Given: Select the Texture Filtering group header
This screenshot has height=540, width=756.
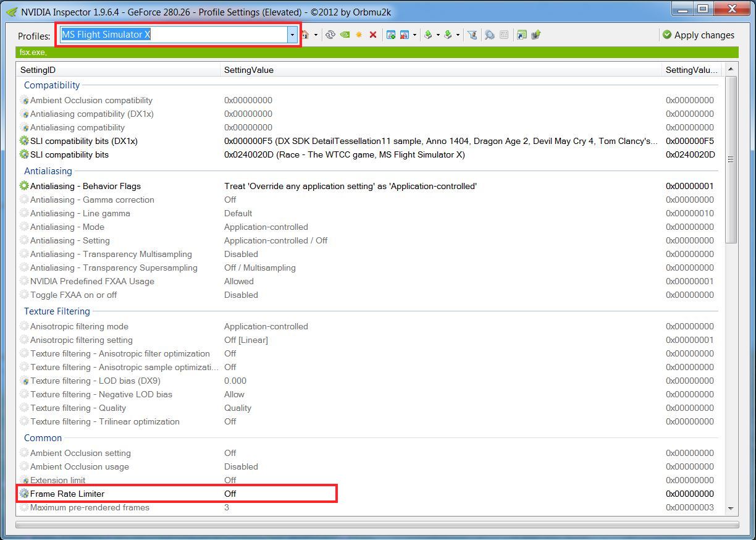Looking at the screenshot, I should click(x=57, y=311).
